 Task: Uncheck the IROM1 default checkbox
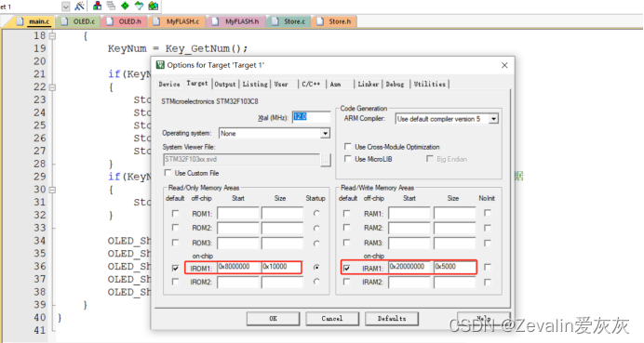point(175,268)
